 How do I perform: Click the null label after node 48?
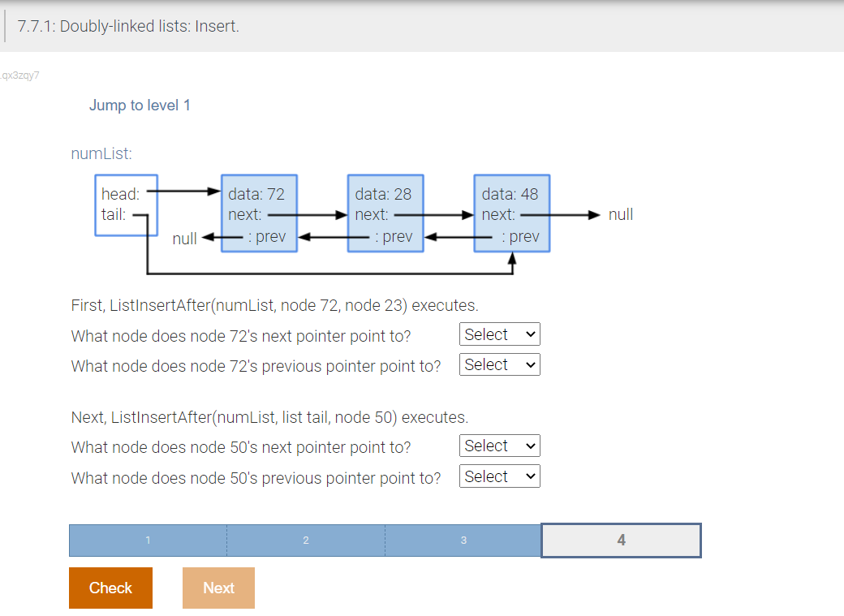[x=619, y=214]
